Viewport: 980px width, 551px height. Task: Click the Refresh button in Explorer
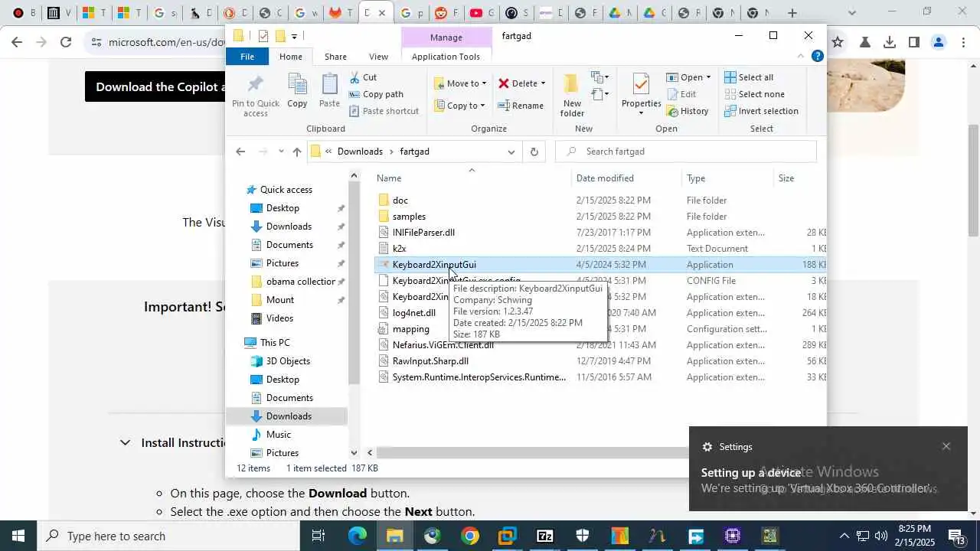(x=534, y=152)
